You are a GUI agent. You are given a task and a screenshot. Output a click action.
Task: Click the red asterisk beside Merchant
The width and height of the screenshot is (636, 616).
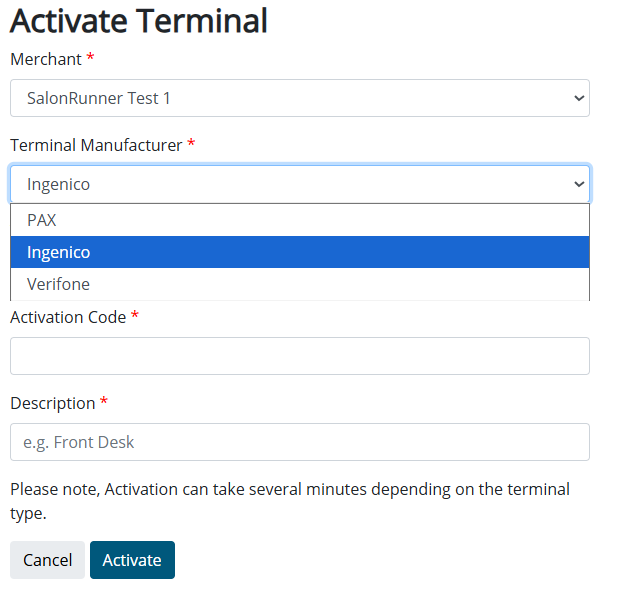click(x=90, y=59)
